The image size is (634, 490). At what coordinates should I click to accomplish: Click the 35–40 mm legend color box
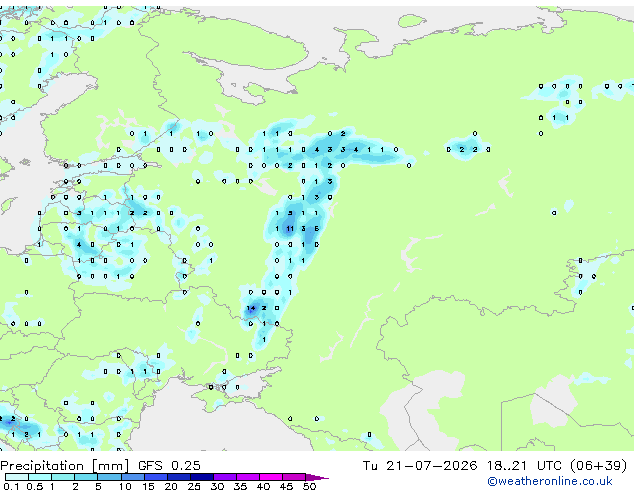point(248,477)
